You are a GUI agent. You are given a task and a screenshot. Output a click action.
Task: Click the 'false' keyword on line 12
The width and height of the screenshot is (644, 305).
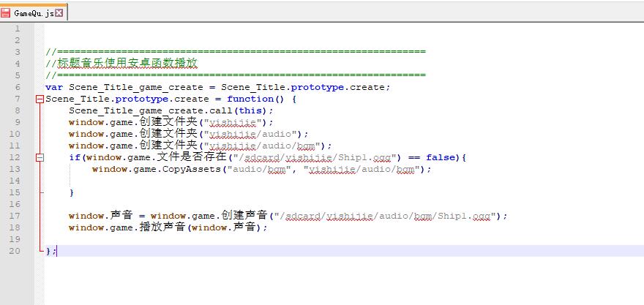tap(441, 158)
